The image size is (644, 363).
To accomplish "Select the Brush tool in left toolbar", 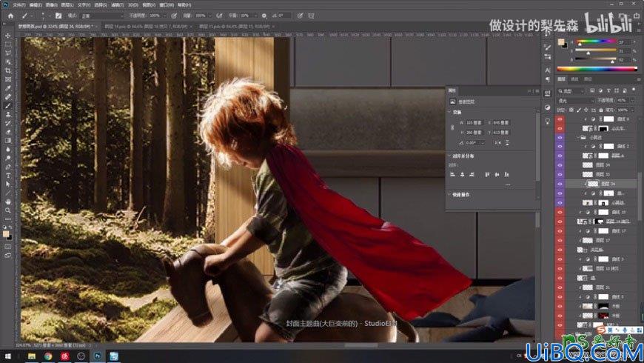I will pyautogui.click(x=8, y=106).
